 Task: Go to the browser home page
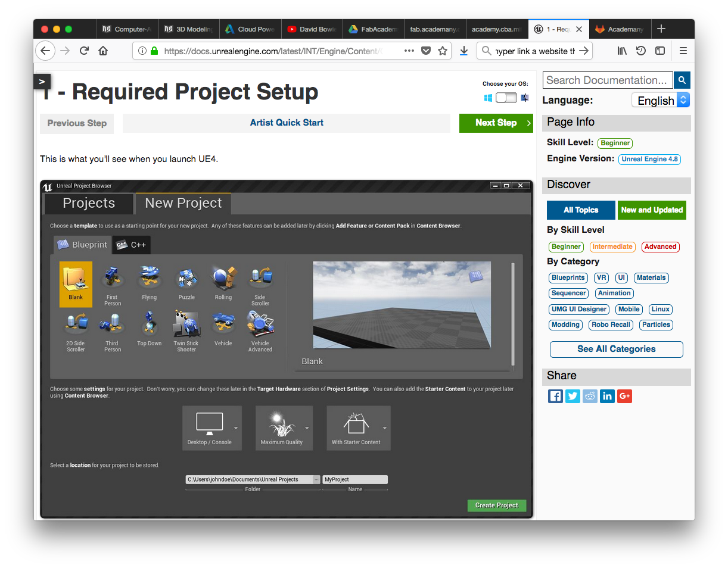(103, 51)
